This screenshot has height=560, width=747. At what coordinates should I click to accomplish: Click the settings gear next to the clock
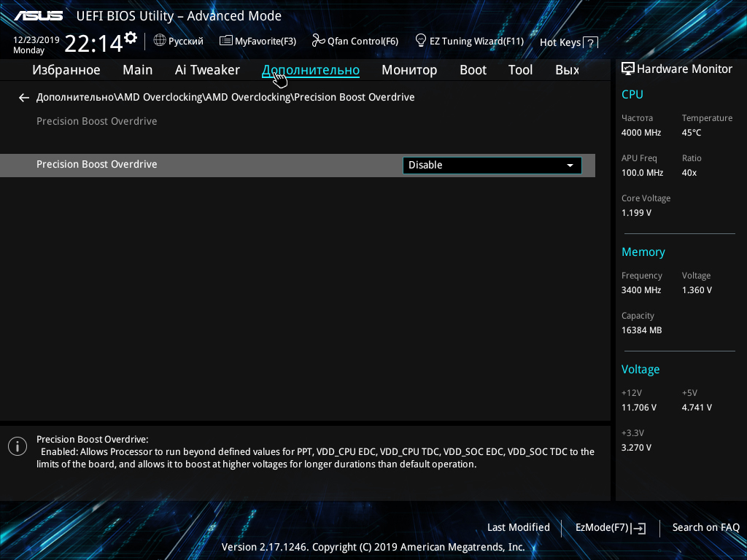(131, 38)
